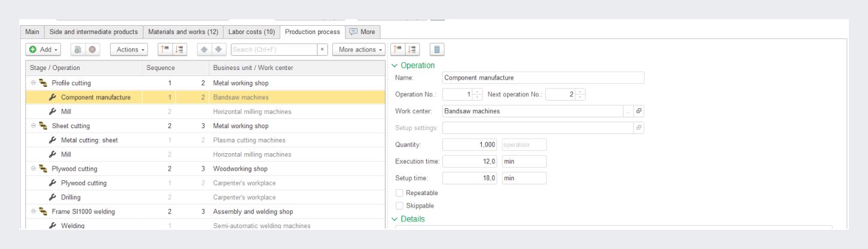Click the Sequence column header
868x249 pixels.
click(x=175, y=68)
